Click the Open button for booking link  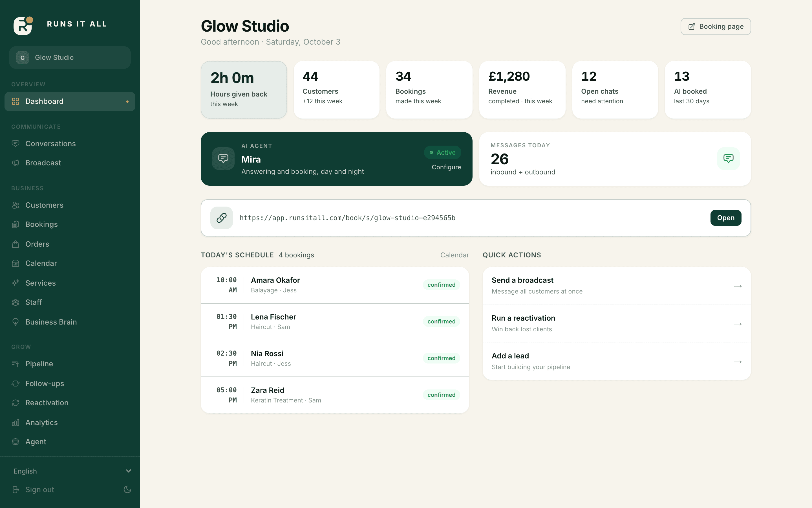[x=726, y=218]
